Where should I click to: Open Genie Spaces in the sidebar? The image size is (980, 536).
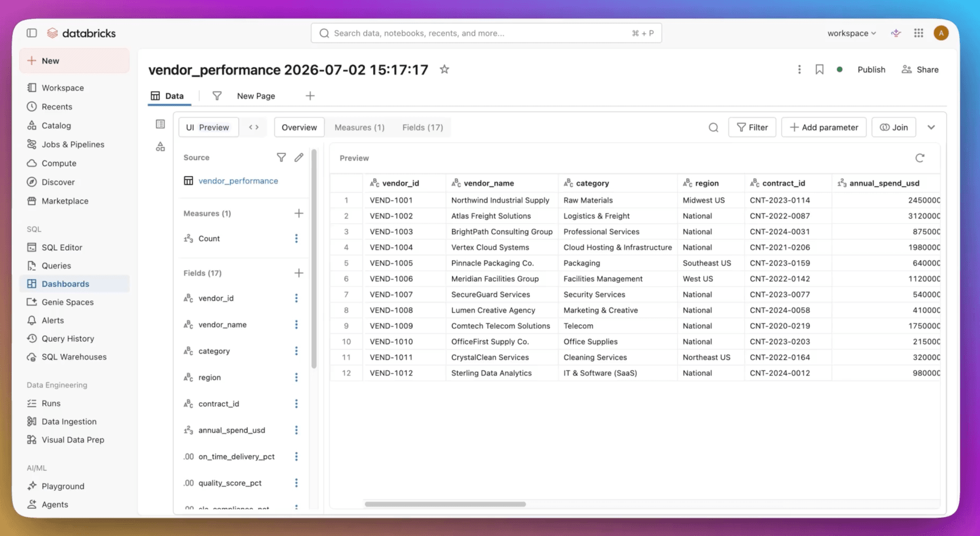(x=75, y=302)
